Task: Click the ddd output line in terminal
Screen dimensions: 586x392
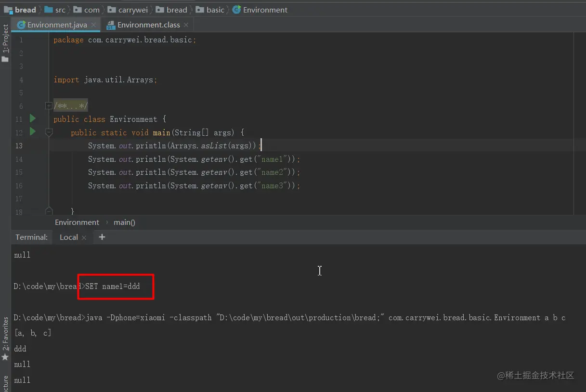Action: (20, 349)
